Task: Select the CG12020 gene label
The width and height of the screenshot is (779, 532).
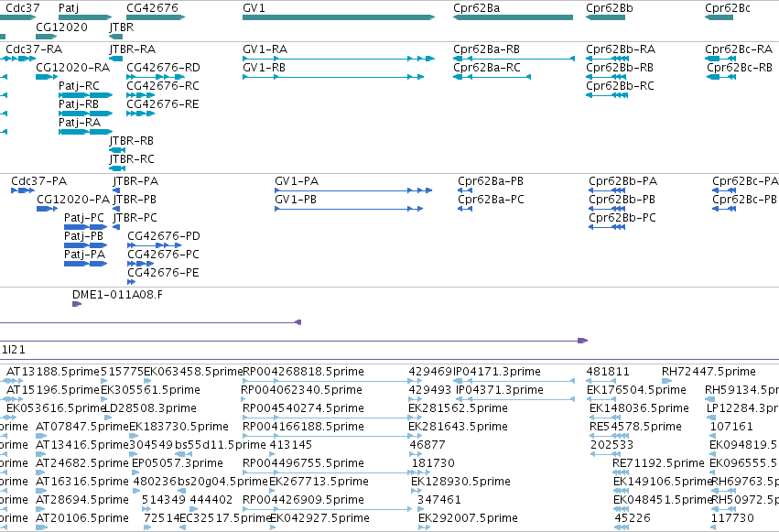Action: [x=61, y=27]
